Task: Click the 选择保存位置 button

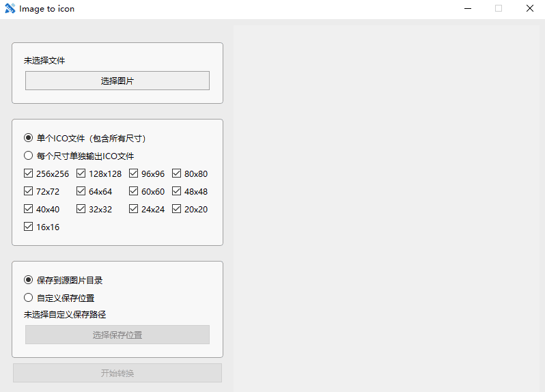Action: click(117, 335)
